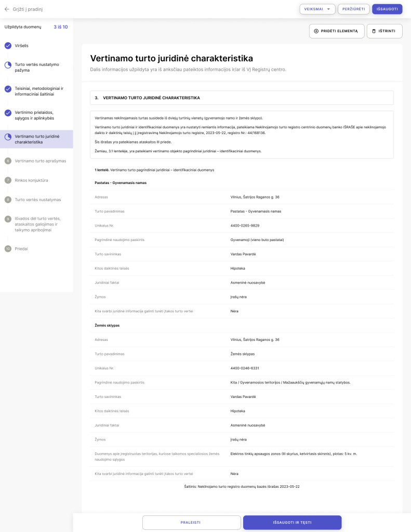The height and width of the screenshot is (532, 411).
Task: Click the Veiksmai dropdown arrow
Action: pyautogui.click(x=328, y=9)
